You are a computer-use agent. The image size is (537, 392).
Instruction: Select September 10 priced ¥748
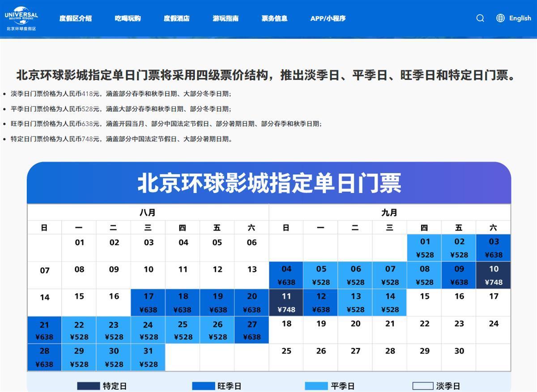(x=493, y=275)
